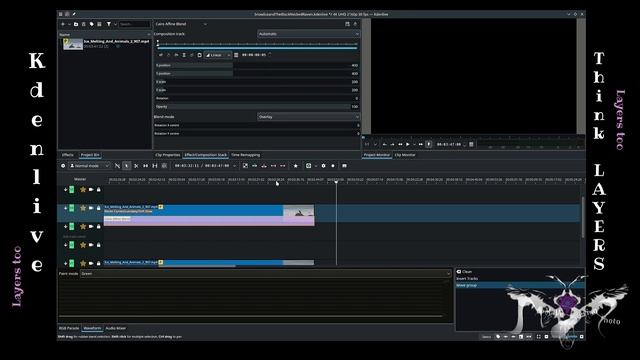This screenshot has height=360, width=640.
Task: Play the project monitor
Action: 407,144
